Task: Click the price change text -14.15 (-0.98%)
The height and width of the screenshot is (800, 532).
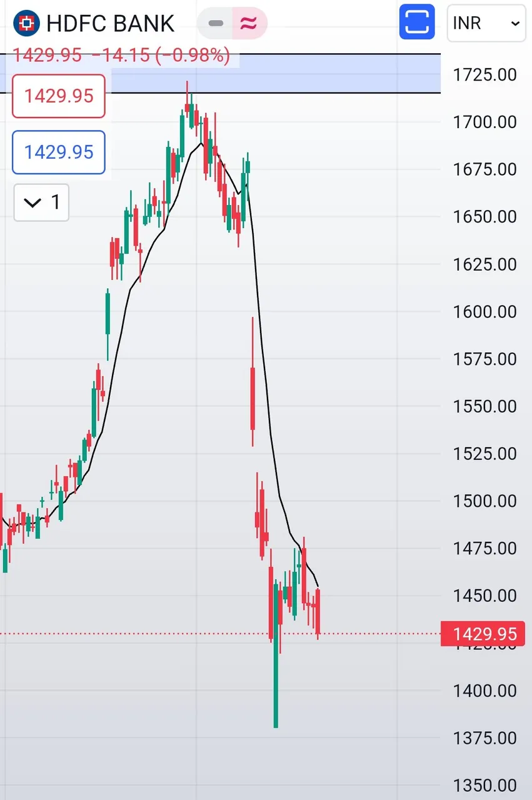Action: click(x=161, y=56)
